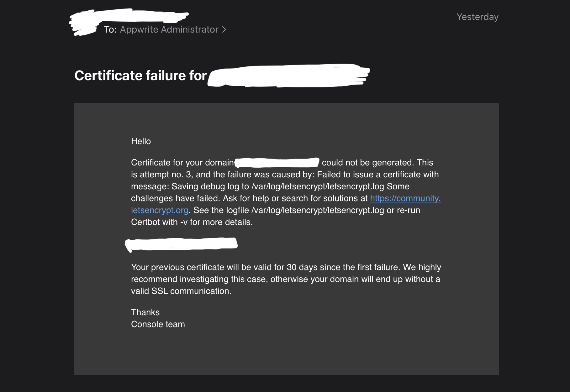Select the To: label in the header
This screenshot has width=570, height=392.
coord(110,29)
